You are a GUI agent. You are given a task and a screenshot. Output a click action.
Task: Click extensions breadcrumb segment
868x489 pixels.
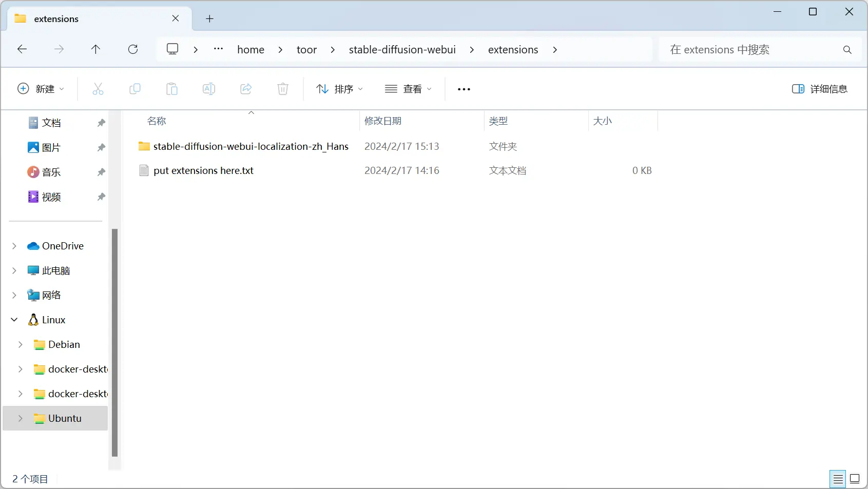point(513,50)
